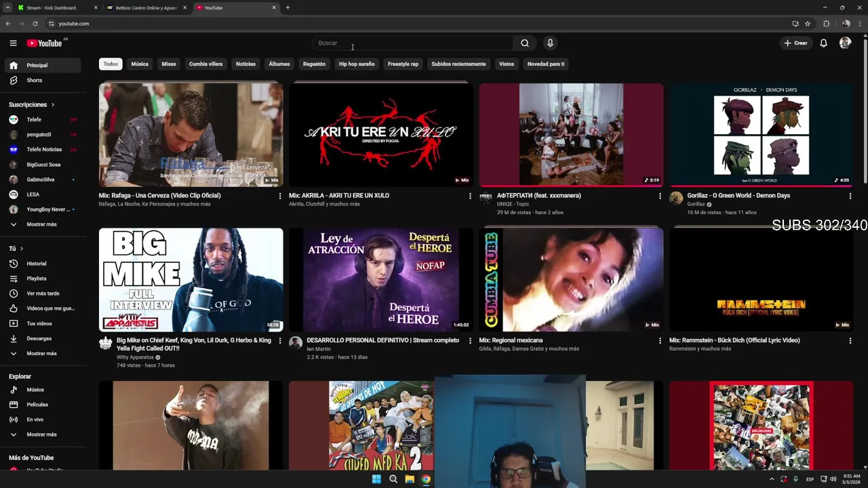This screenshot has height=488, width=868.
Task: Expand Suscripciones Mostrar más
Action: point(42,224)
